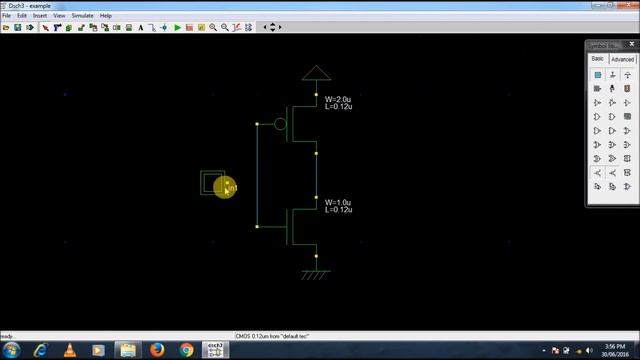This screenshot has width=640, height=360.
Task: Click the volume speaker tray icon
Action: [589, 350]
